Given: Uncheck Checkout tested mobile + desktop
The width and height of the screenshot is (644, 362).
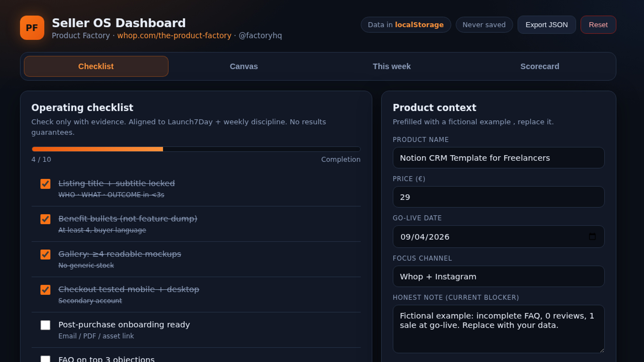Looking at the screenshot, I should point(45,290).
